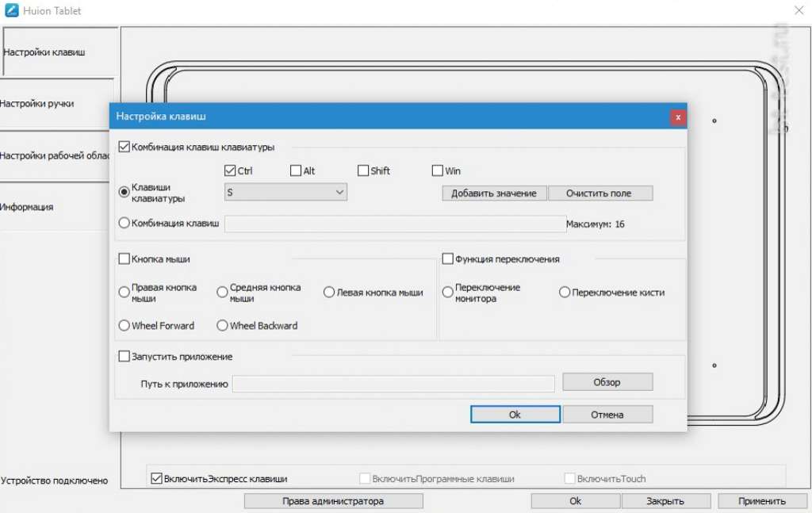Viewport: 812px width, 513px height.
Task: Click the Huion Tablet app icon
Action: 11,11
